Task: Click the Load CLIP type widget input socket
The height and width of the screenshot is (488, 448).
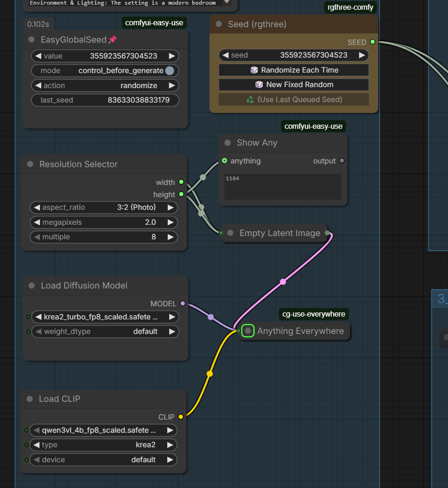Action: click(26, 445)
